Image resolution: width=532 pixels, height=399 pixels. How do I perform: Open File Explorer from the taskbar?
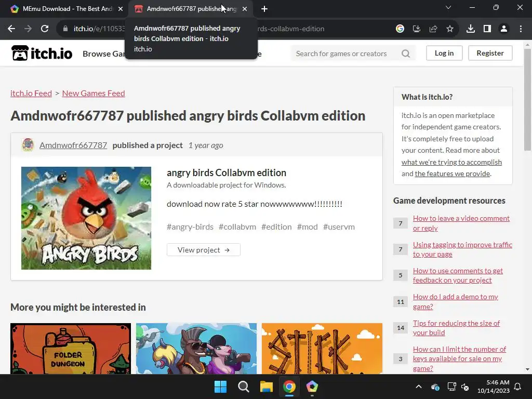[x=267, y=387]
